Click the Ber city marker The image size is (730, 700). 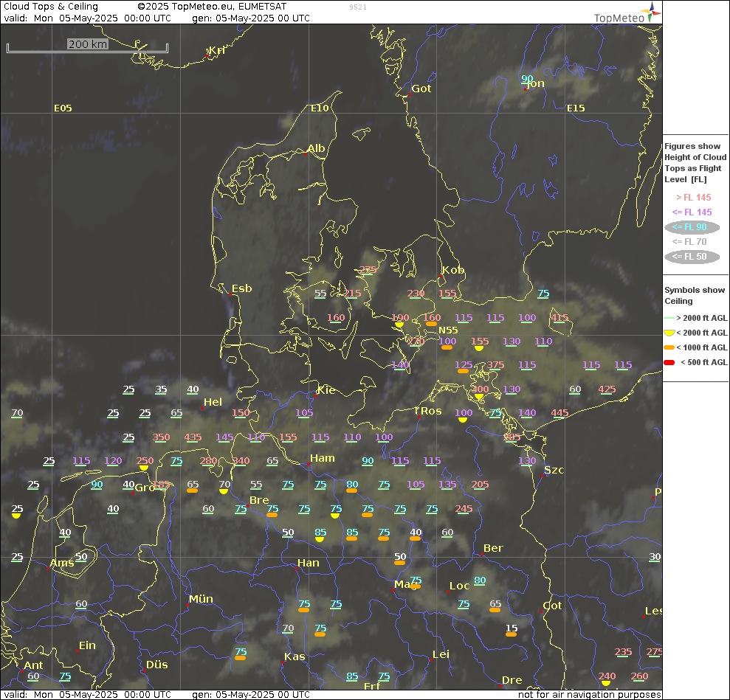[x=482, y=553]
